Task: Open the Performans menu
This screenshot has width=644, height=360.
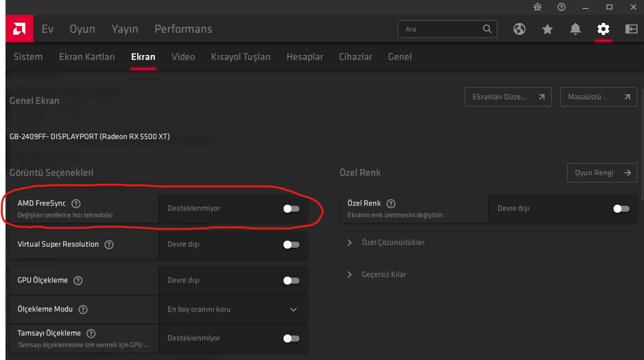Action: 183,29
